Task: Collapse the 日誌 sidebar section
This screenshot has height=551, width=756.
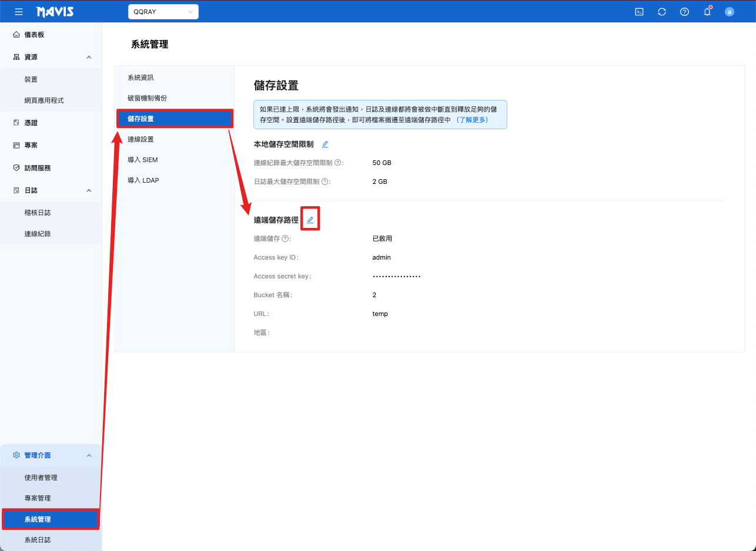Action: 89,190
